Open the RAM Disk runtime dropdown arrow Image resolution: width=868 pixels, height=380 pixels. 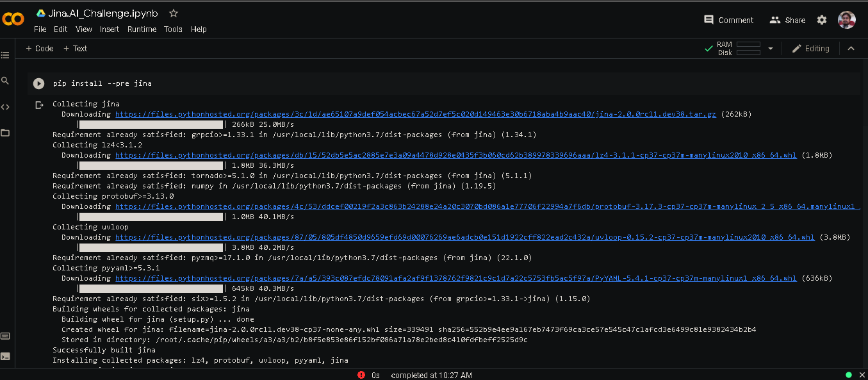pos(771,49)
